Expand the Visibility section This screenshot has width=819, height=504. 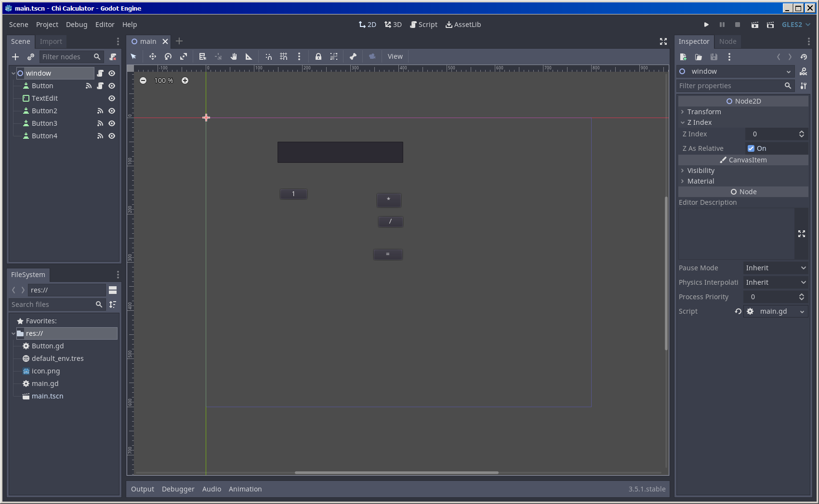700,171
